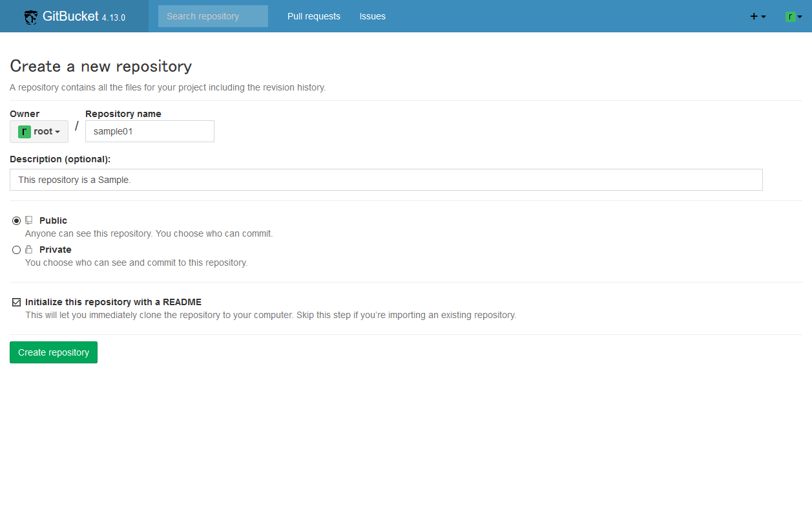Click the version label 4.13.0 in header
Image resolution: width=812 pixels, height=514 pixels.
[x=114, y=19]
